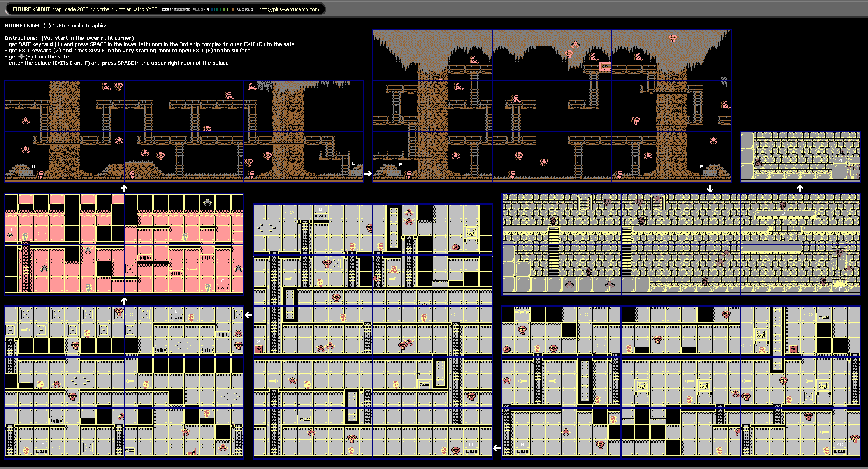Click white right arrow between the forest maps
The height and width of the screenshot is (469, 868).
click(x=368, y=174)
